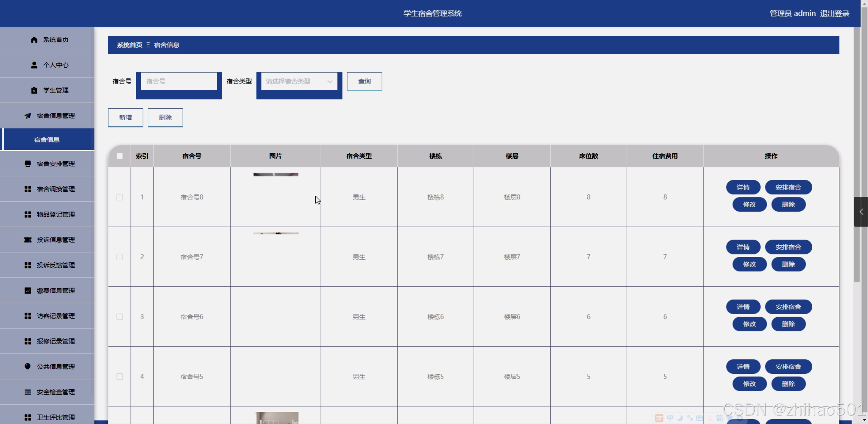This screenshot has height=424, width=868.
Task: Click the paper plane icon for 宿舍信息管理
Action: click(x=28, y=116)
